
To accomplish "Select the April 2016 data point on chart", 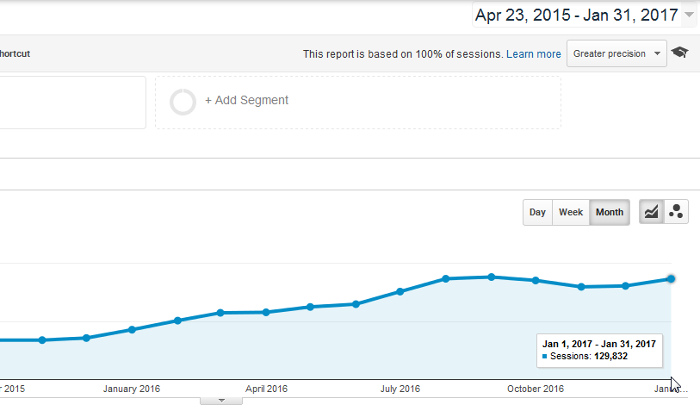I will (266, 312).
